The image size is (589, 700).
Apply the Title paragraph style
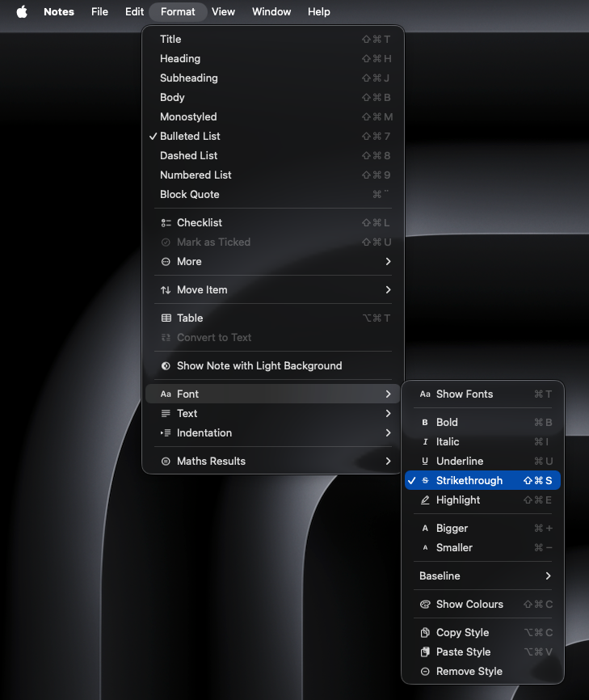tap(272, 40)
